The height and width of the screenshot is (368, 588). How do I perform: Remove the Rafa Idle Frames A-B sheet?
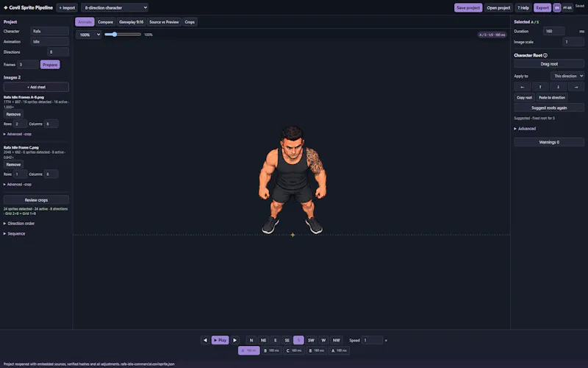click(13, 114)
